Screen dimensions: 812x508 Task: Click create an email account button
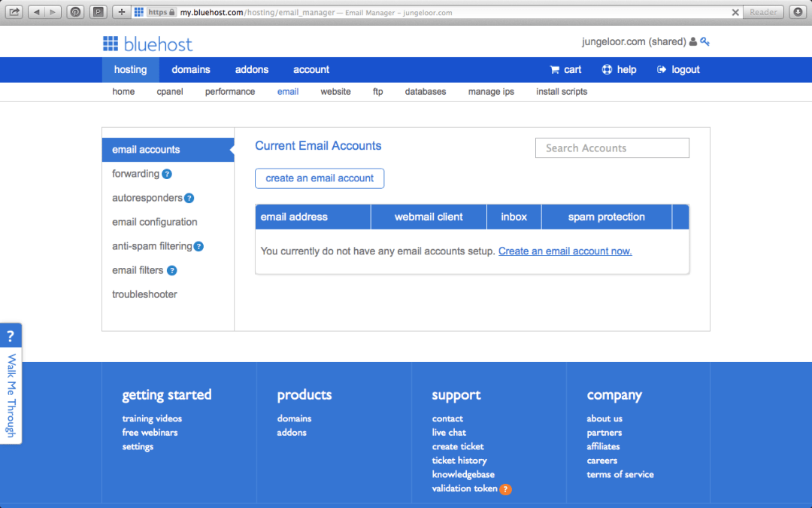point(320,178)
